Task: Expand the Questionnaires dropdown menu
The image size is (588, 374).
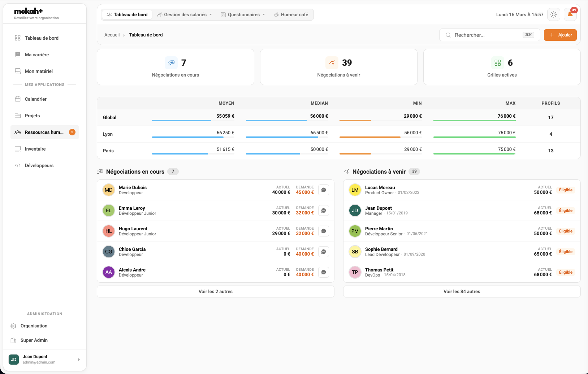Action: pyautogui.click(x=243, y=15)
